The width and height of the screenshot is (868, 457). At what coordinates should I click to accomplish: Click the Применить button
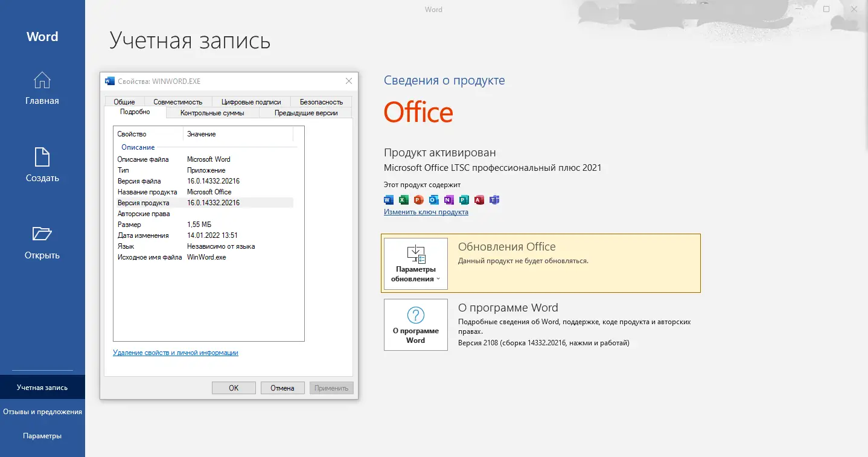click(x=331, y=388)
